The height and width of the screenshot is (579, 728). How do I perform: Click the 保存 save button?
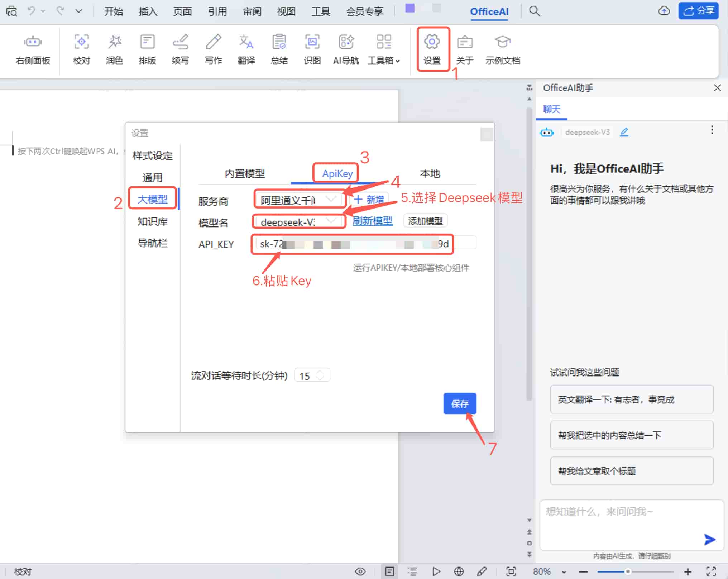[x=460, y=404]
